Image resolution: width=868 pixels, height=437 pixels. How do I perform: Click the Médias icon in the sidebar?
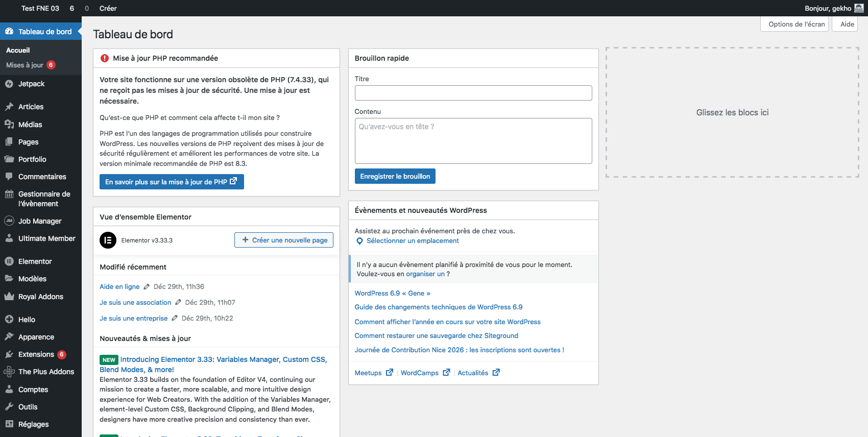[x=9, y=125]
